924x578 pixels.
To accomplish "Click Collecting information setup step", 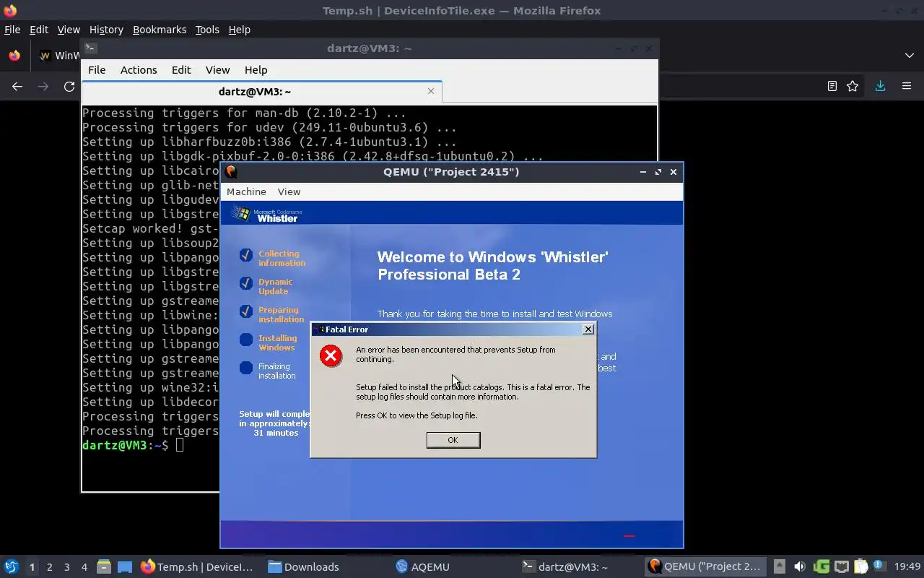I will (282, 258).
